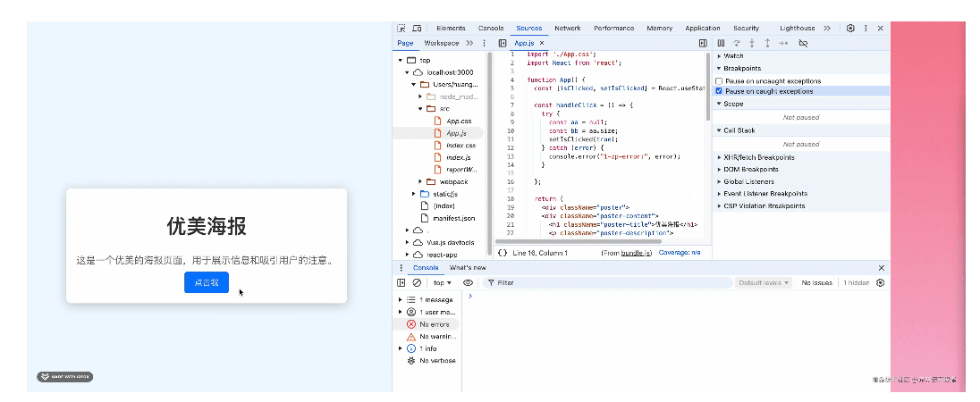Show more DevTools tabs after Lighthouse

(x=827, y=28)
